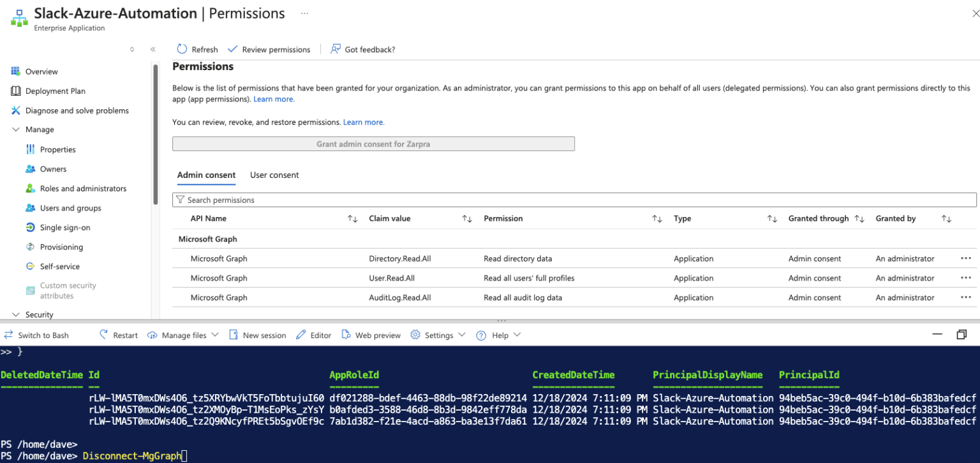Viewport: 980px width, 463px height.
Task: Toggle sort on the Granted by column
Action: click(x=947, y=218)
